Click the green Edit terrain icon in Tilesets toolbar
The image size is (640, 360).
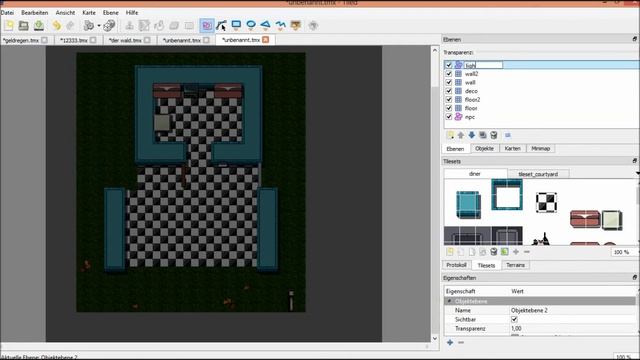tap(505, 252)
